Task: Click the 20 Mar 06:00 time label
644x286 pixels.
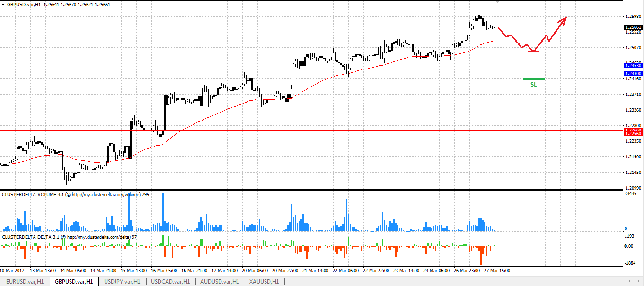Action: coord(255,271)
